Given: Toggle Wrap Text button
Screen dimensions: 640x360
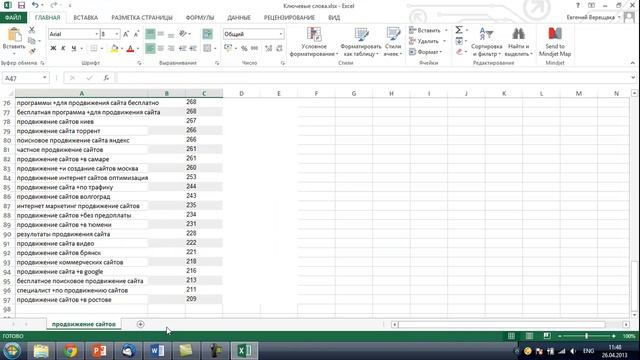Looking at the screenshot, I should [x=207, y=34].
